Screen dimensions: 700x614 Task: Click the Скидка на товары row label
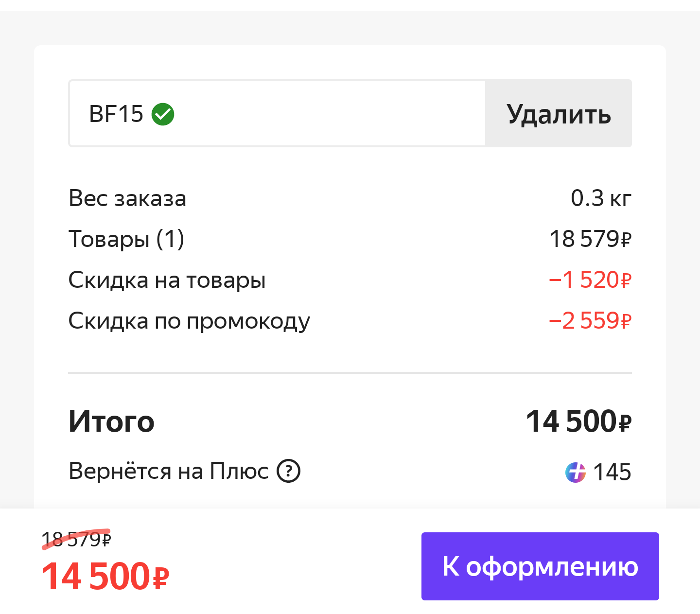click(167, 281)
